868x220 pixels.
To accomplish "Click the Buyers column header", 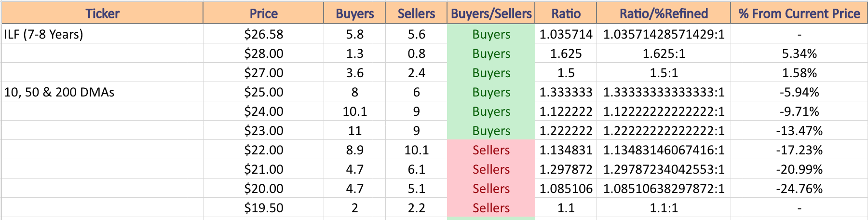I will click(354, 13).
